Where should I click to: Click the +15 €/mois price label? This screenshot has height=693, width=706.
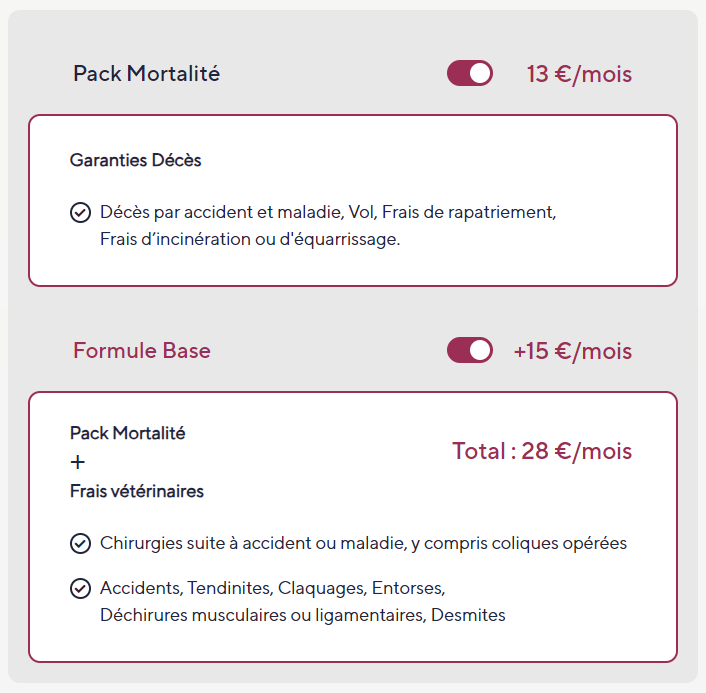click(572, 351)
